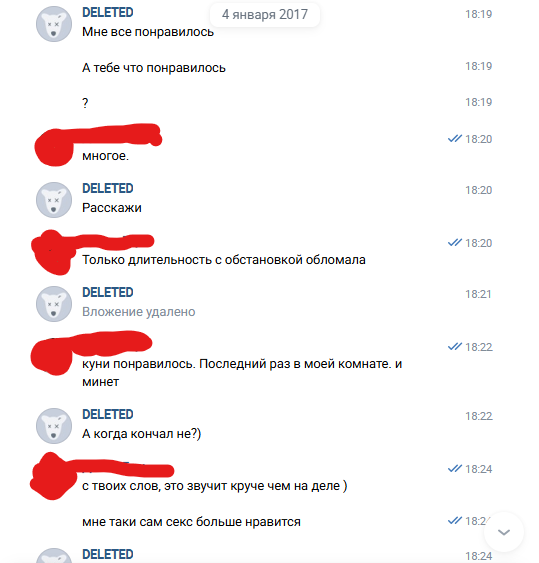Click DELETED avatar next to 'Вложение удалено'
Screen dimensions: 539x563
[54, 304]
